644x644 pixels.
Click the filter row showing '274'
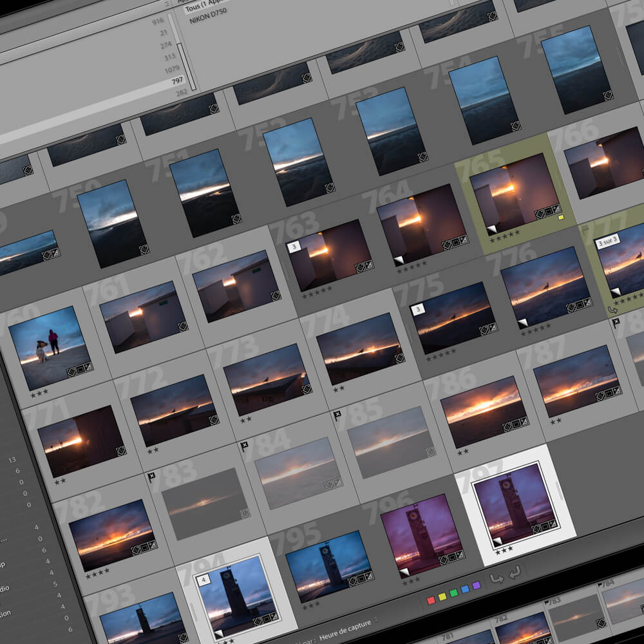(166, 45)
